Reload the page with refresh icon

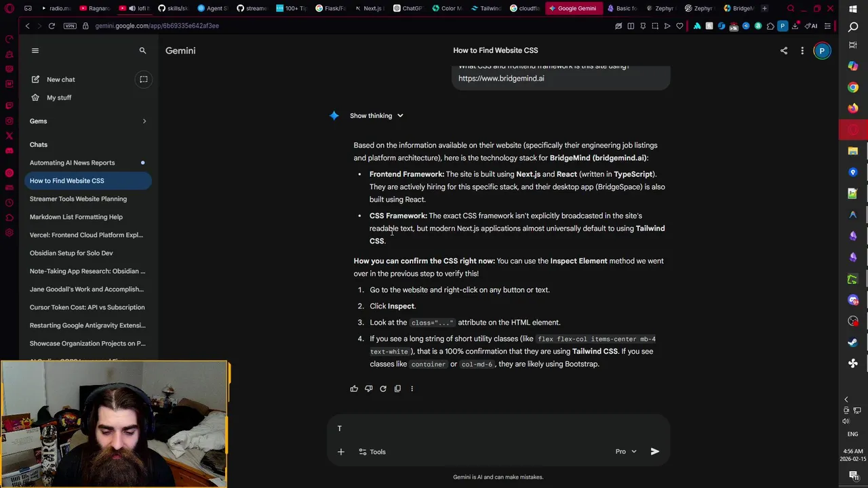[52, 26]
